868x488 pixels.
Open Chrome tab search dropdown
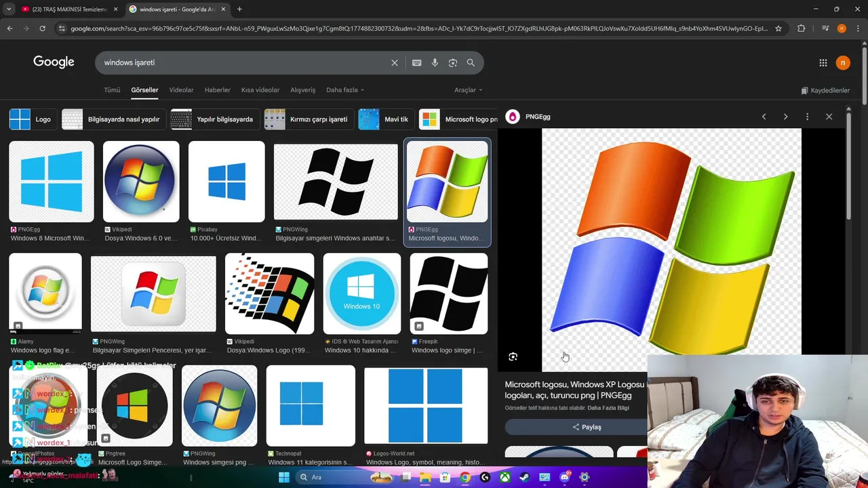[x=9, y=9]
